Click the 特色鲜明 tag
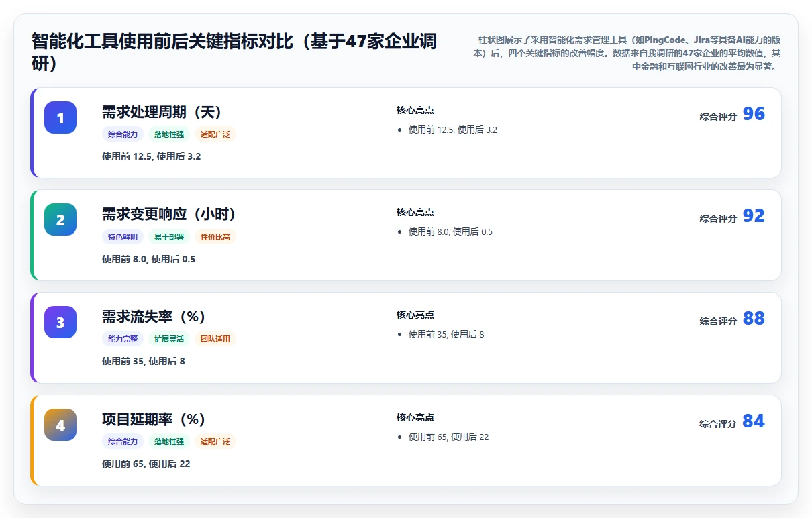The height and width of the screenshot is (518, 812). 123,237
